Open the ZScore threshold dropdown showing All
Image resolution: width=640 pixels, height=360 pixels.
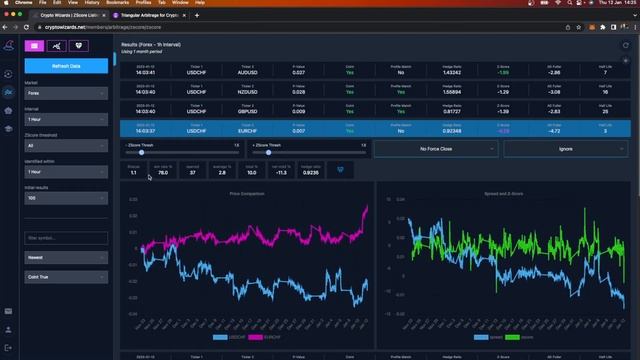[x=66, y=146]
